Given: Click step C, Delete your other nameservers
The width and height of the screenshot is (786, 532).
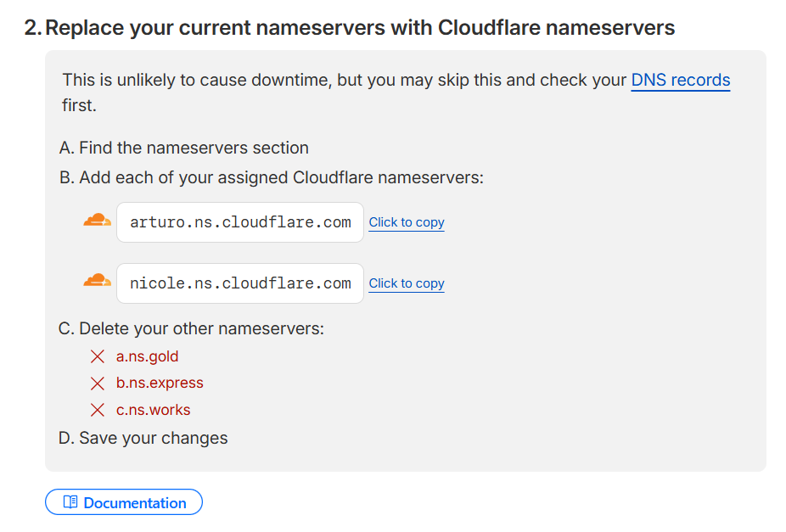Looking at the screenshot, I should click(192, 328).
